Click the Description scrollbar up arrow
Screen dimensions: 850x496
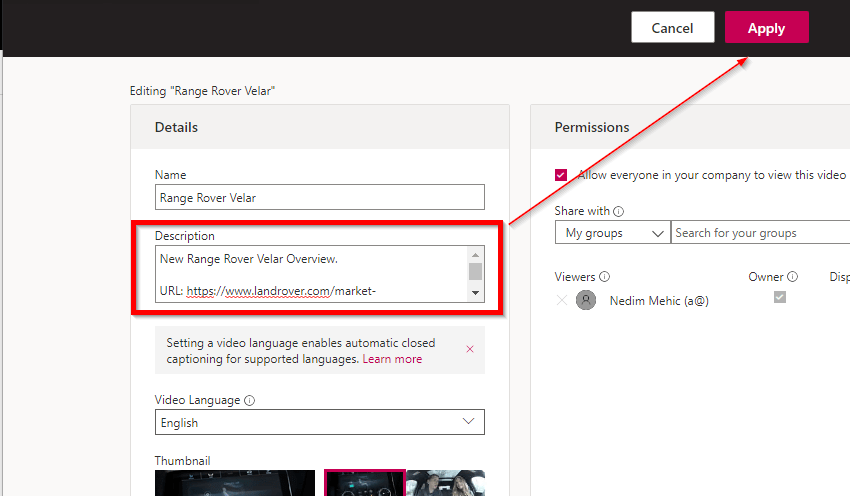coord(476,254)
